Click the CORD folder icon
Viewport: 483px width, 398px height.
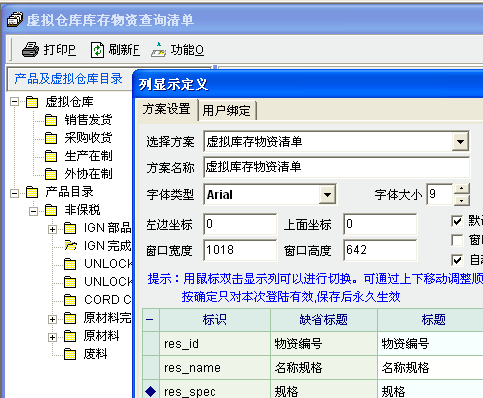coord(70,300)
